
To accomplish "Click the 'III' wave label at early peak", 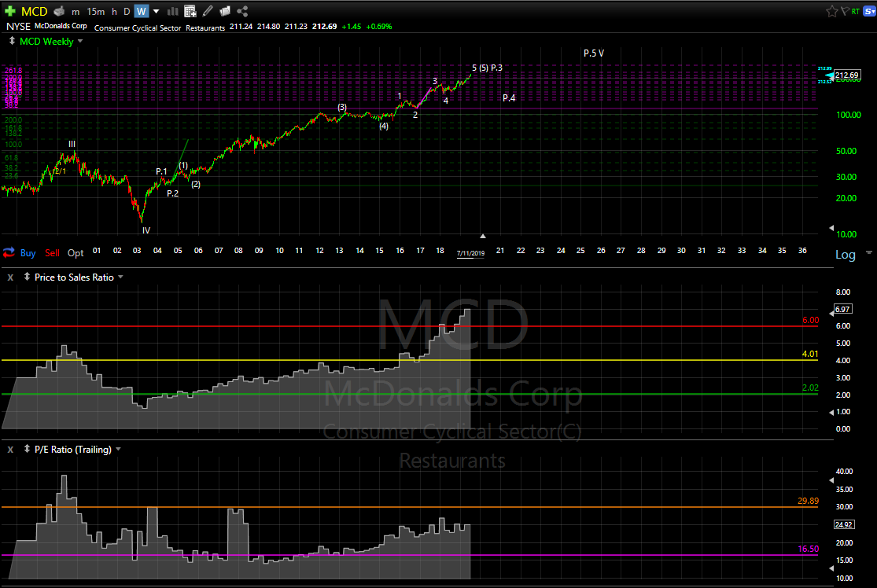I will (x=72, y=144).
